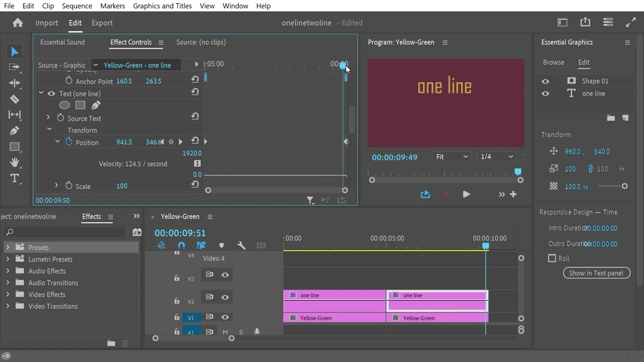This screenshot has width=644, height=362.
Task: Open the Markers menu
Action: click(113, 6)
